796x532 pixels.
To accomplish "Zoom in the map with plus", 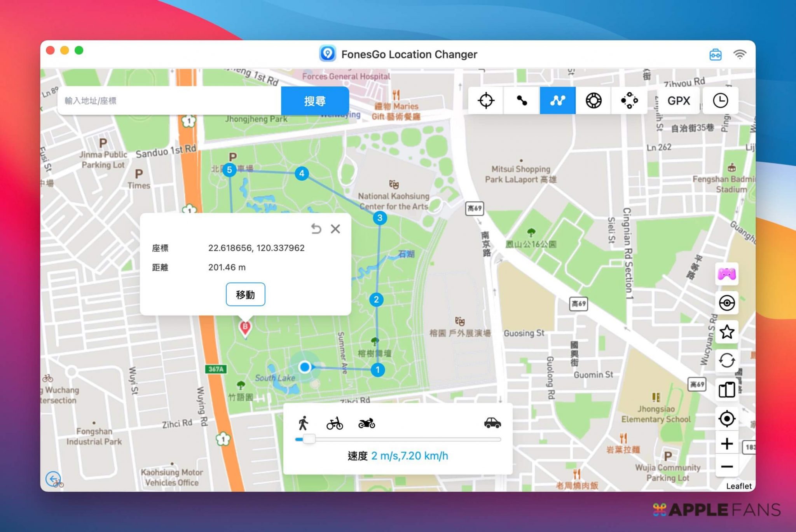I will (726, 443).
